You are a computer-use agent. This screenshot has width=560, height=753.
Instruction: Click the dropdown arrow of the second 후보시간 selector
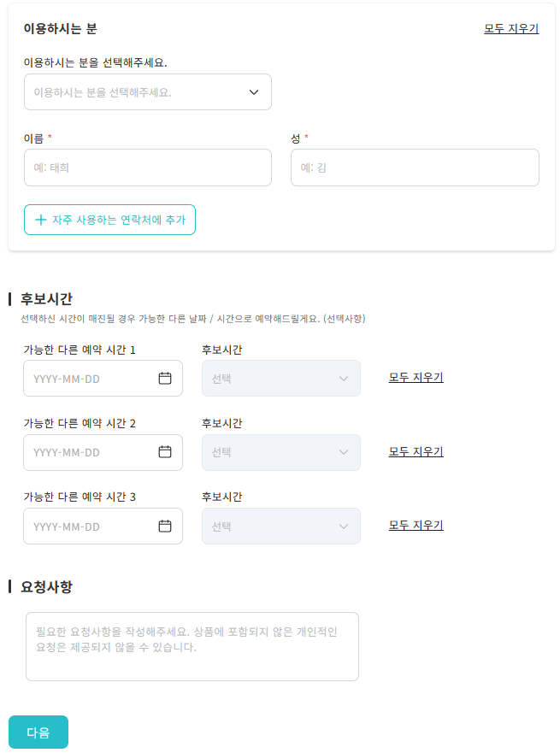343,452
